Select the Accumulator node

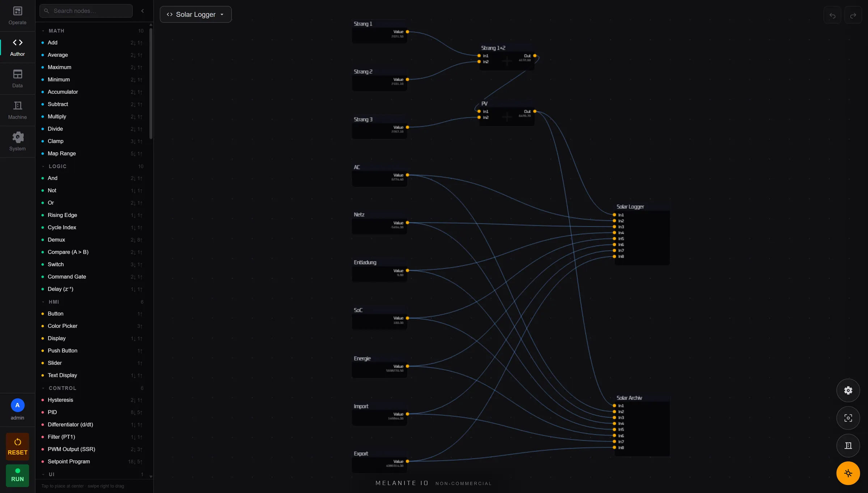pos(92,92)
